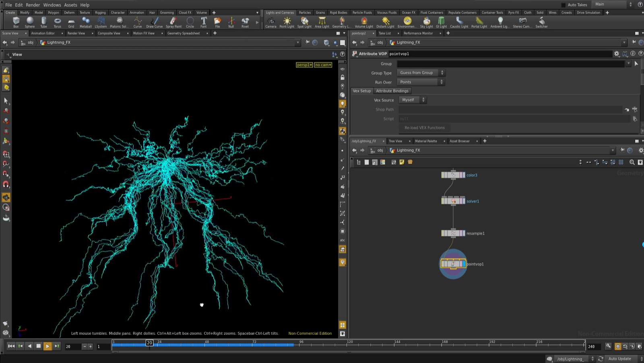Toggle display flag on pointvop1 node
Viewport: 644px width, 363px height.
coord(463,264)
